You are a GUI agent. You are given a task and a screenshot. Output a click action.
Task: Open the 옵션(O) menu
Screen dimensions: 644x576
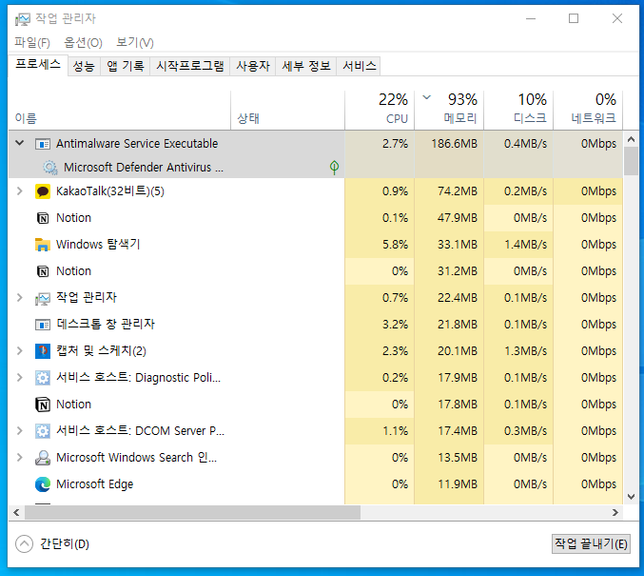(83, 42)
